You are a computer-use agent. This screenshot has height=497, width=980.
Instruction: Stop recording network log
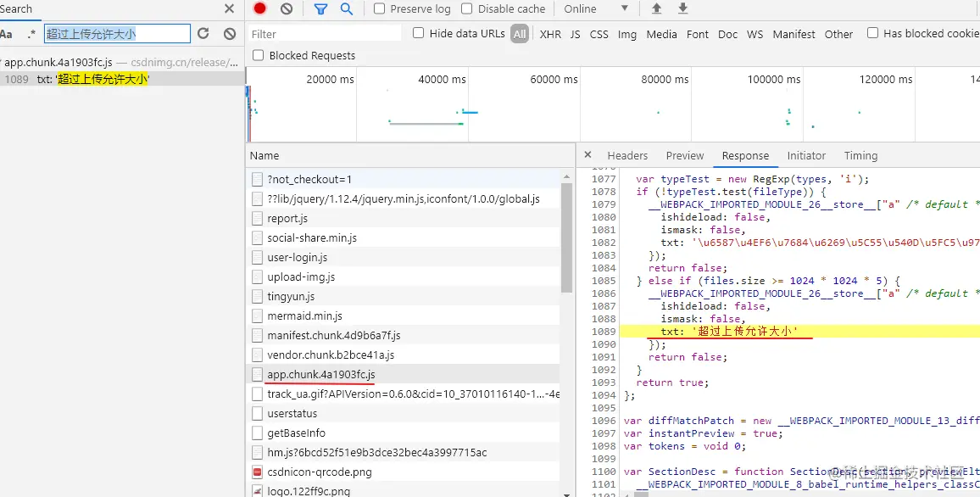click(x=260, y=8)
